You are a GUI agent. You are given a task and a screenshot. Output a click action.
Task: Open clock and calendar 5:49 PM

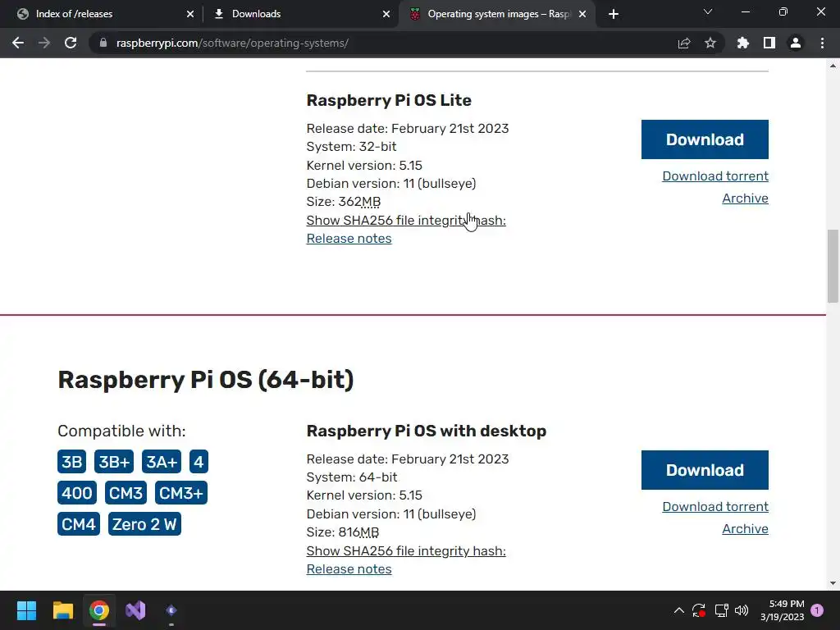coord(782,610)
